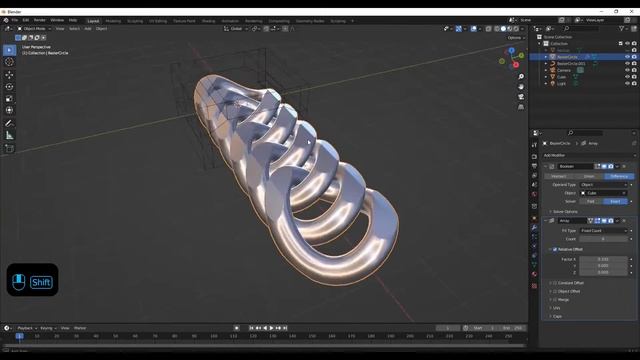Enable the Constant Offset checkbox
640x360 pixels.
click(555, 283)
